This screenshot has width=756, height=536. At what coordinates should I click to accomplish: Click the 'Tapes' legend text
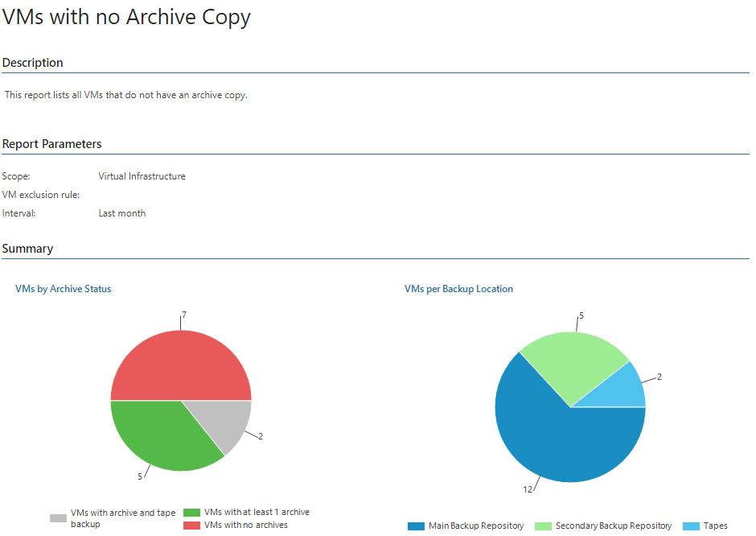(716, 526)
